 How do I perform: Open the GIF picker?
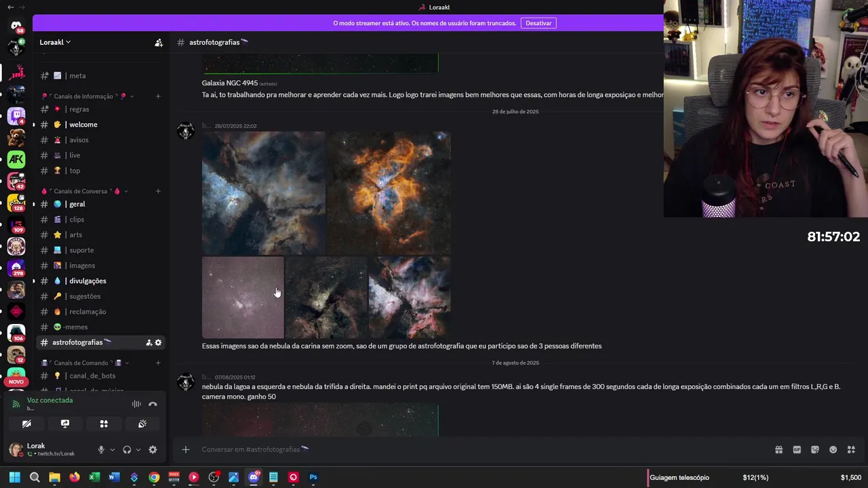pos(797,449)
